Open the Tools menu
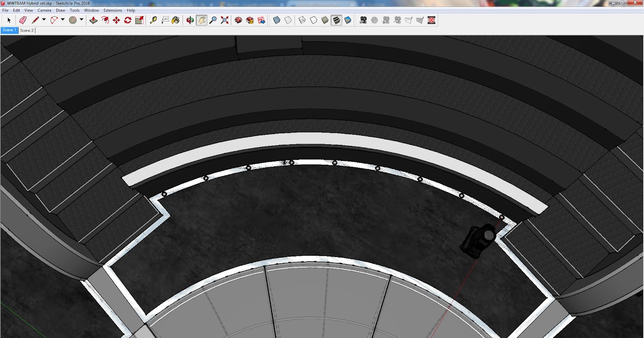This screenshot has height=338, width=644. (75, 10)
